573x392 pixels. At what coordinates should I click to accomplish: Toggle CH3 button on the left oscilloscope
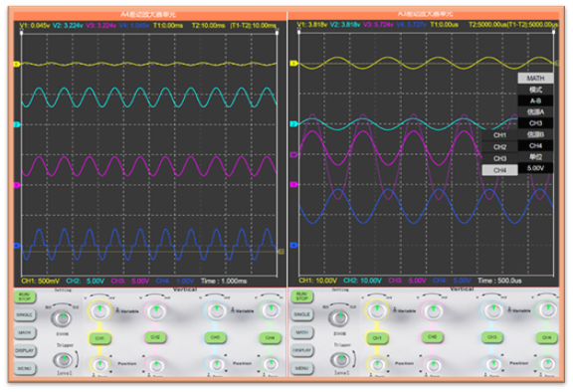click(215, 337)
